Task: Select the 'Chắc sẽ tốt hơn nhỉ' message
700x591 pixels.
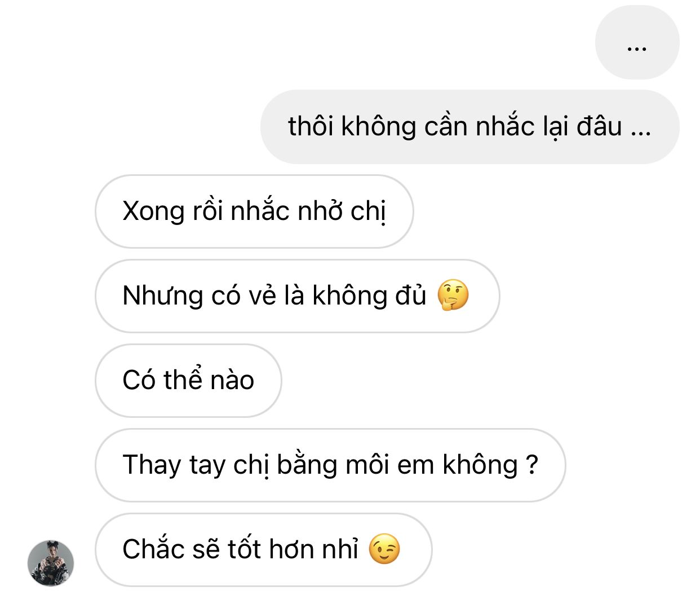Action: pos(264,550)
